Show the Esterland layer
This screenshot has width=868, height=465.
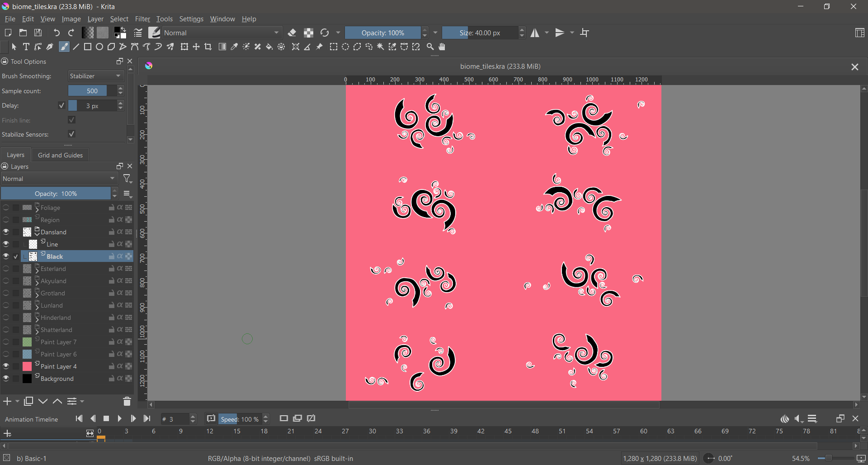(6, 268)
